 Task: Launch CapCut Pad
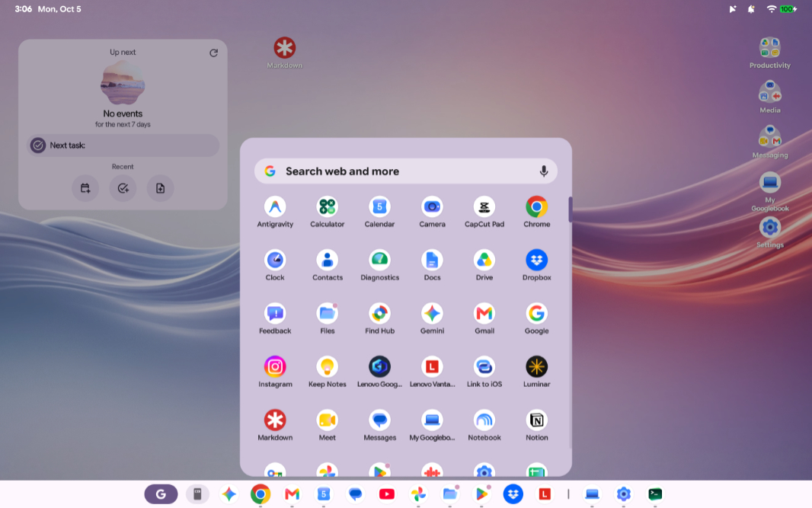click(484, 207)
